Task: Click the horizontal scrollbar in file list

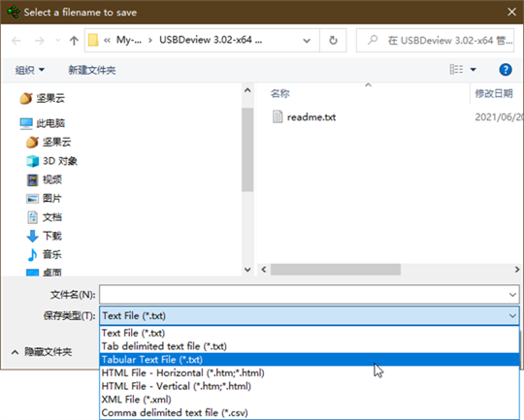Action: coord(335,270)
